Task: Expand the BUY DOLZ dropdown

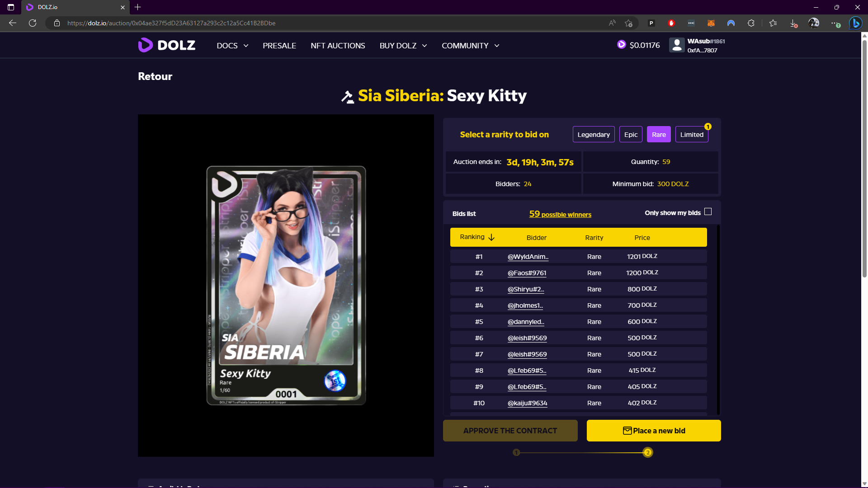Action: click(403, 46)
